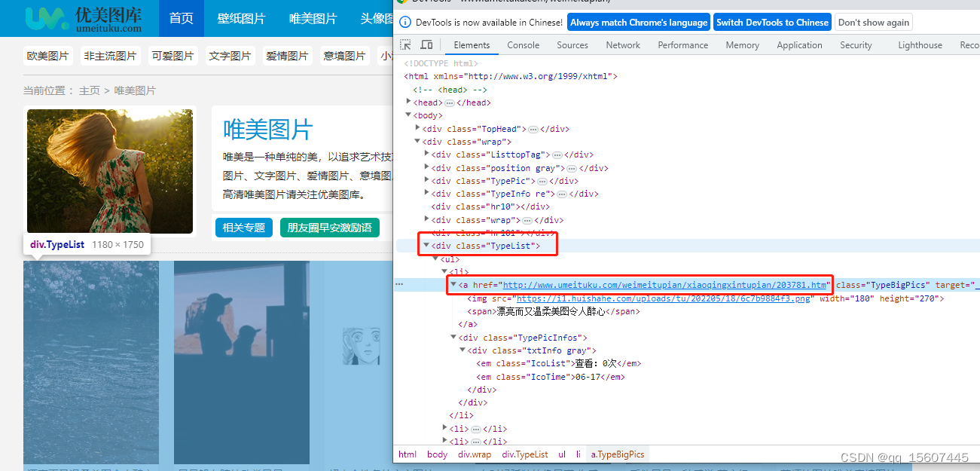Click the blue 相关专题 button
Viewport: 980px width, 471px height.
[243, 228]
